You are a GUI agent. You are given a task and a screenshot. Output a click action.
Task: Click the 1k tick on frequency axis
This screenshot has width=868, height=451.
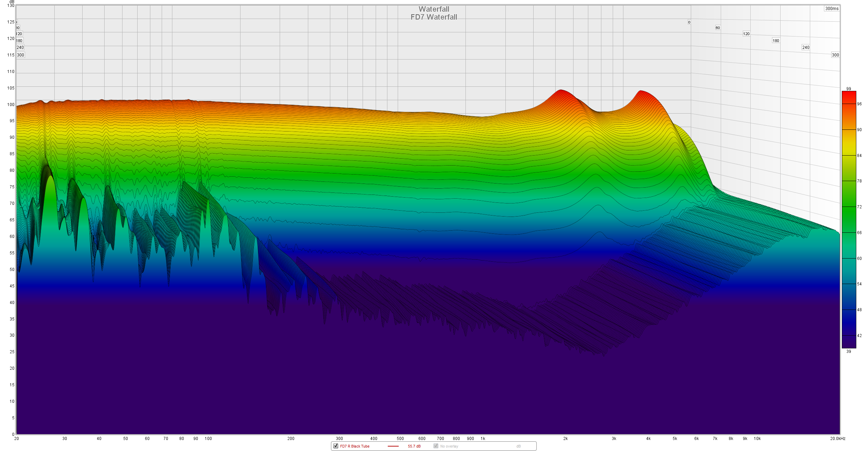[x=483, y=439]
